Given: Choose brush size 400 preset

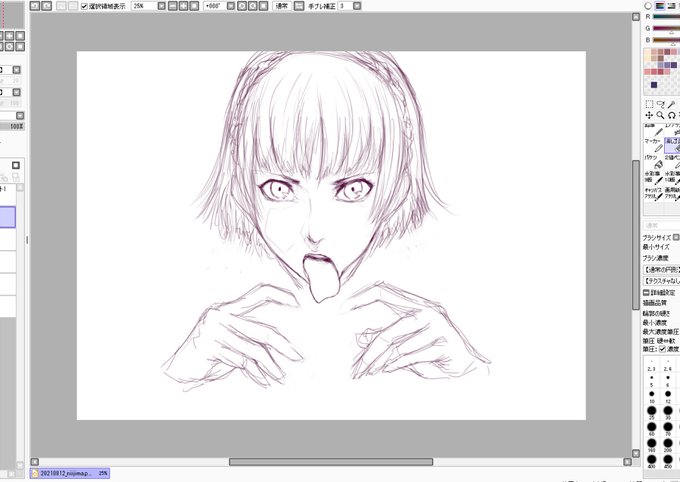Looking at the screenshot, I should [x=651, y=461].
